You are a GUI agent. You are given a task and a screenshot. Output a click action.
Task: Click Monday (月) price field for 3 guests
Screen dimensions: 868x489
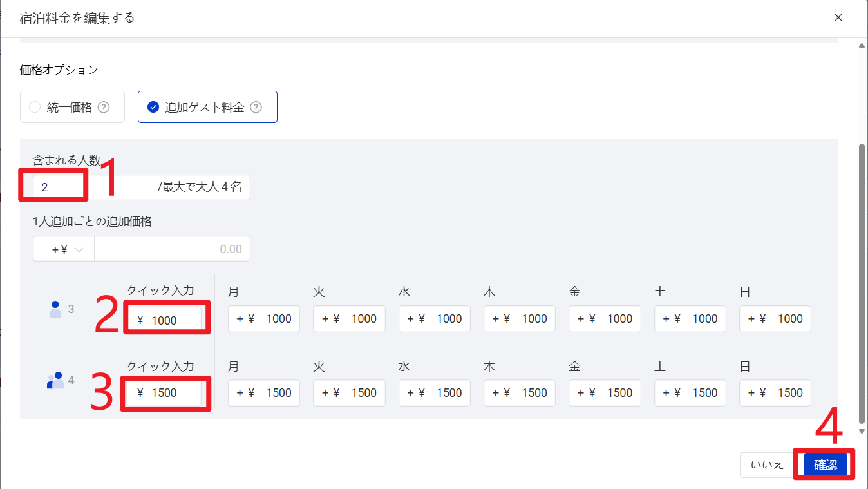tap(264, 319)
